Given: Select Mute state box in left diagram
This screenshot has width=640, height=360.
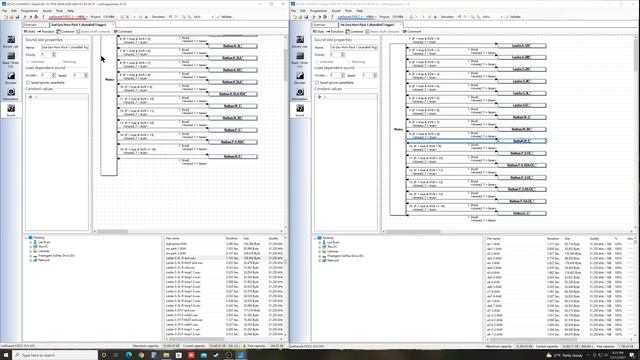Looking at the screenshot, I should [x=109, y=105].
